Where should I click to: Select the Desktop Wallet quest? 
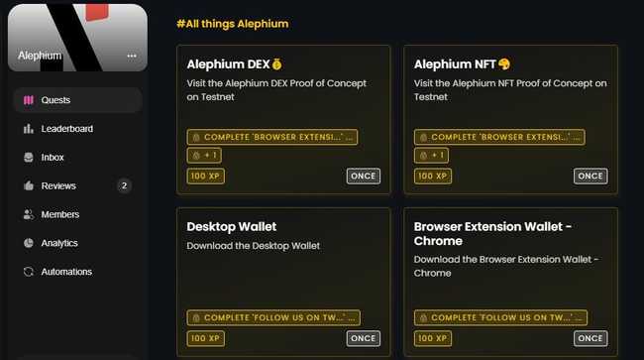point(283,282)
